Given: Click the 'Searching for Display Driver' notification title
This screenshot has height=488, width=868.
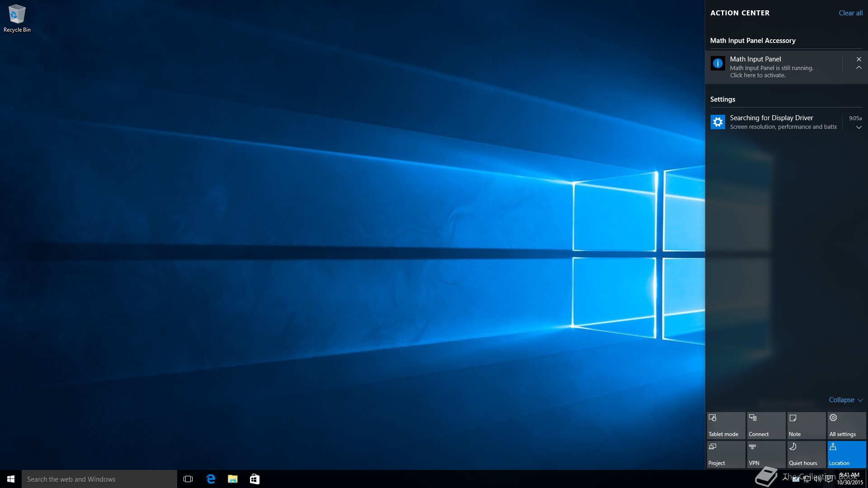Looking at the screenshot, I should pos(771,118).
